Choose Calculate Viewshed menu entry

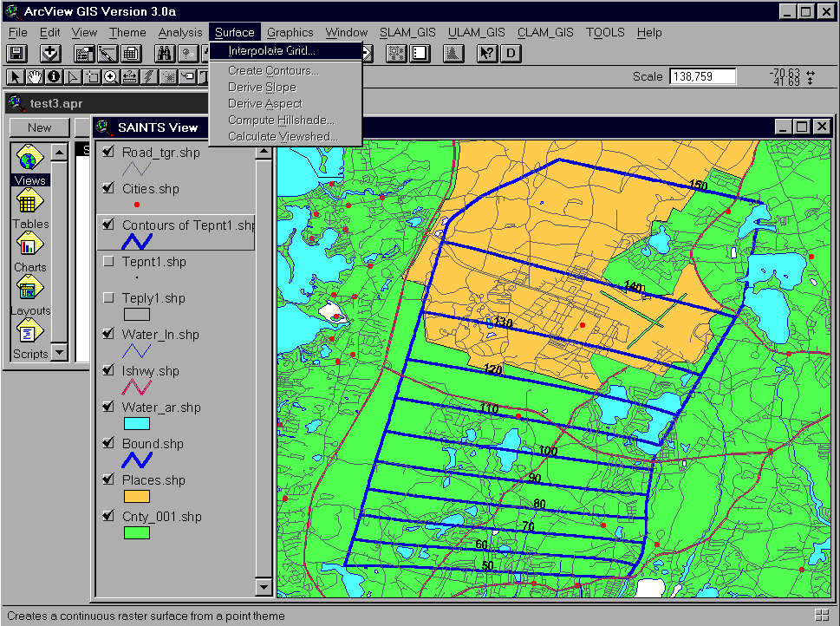[285, 137]
